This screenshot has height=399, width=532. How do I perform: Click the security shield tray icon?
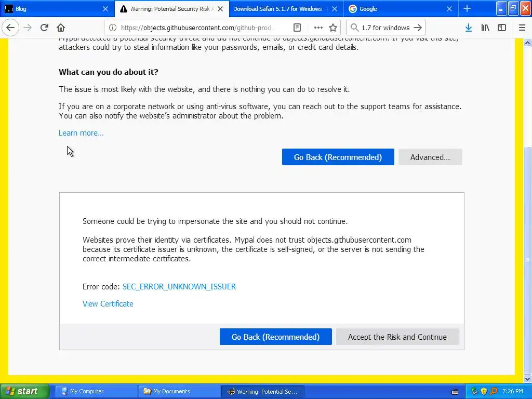(x=484, y=392)
